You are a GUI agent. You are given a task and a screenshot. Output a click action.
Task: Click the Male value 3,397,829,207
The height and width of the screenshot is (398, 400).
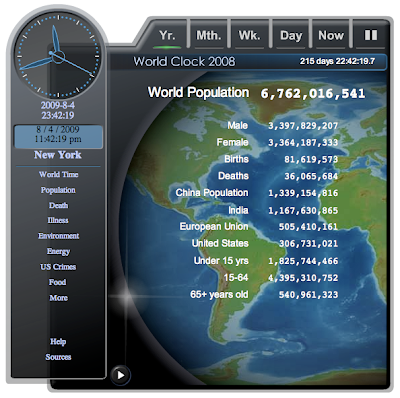[303, 126]
